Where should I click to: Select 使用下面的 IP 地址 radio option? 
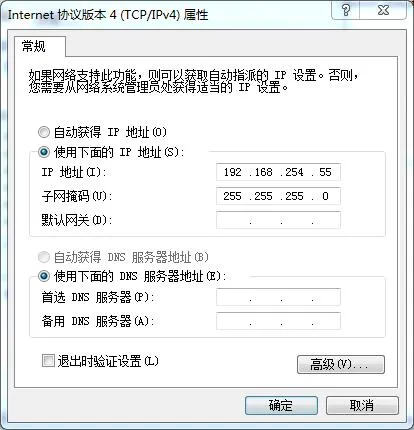pos(44,152)
